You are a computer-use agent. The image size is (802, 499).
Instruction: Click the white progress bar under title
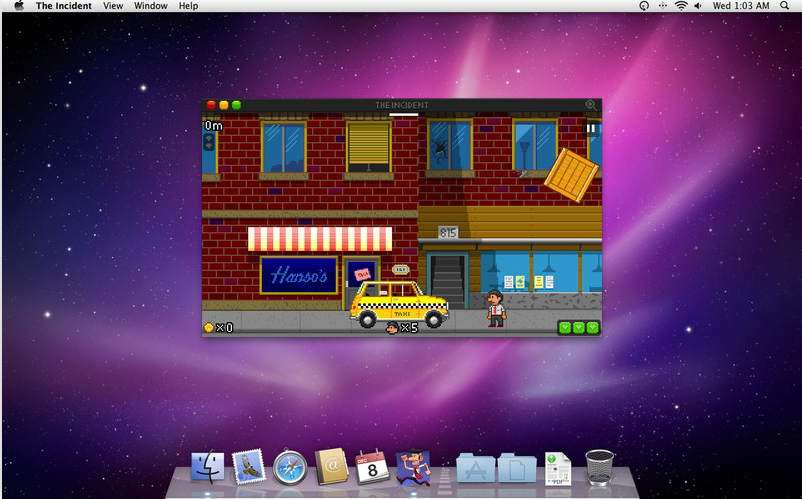click(x=404, y=115)
